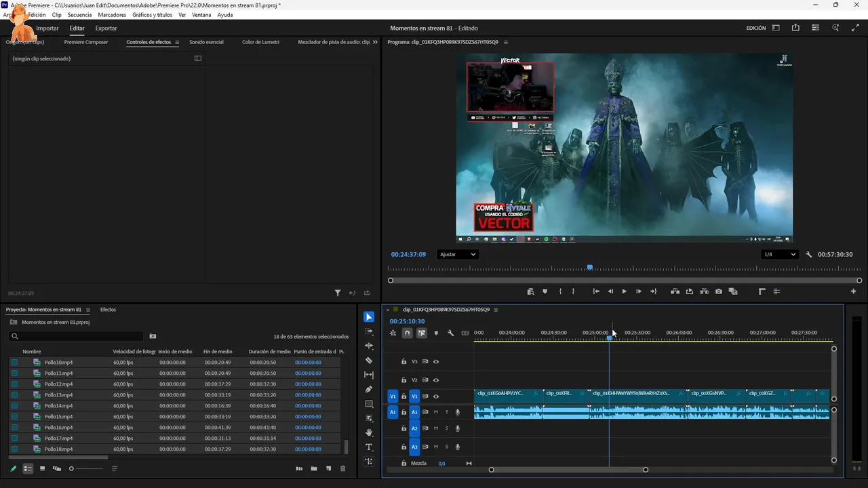The image size is (868, 488).
Task: Open the Ajustar zoom level dropdown
Action: click(x=458, y=255)
